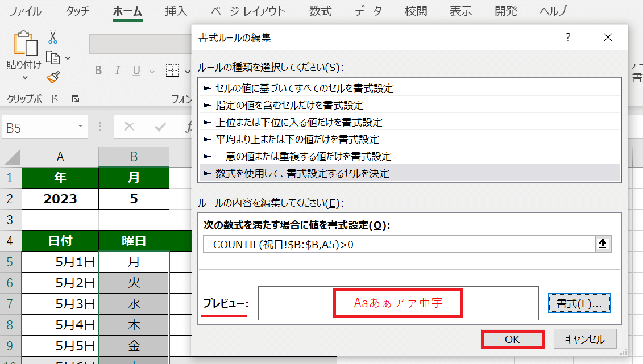Click the Borders icon in font group
Image resolution: width=643 pixels, height=364 pixels.
[x=172, y=70]
